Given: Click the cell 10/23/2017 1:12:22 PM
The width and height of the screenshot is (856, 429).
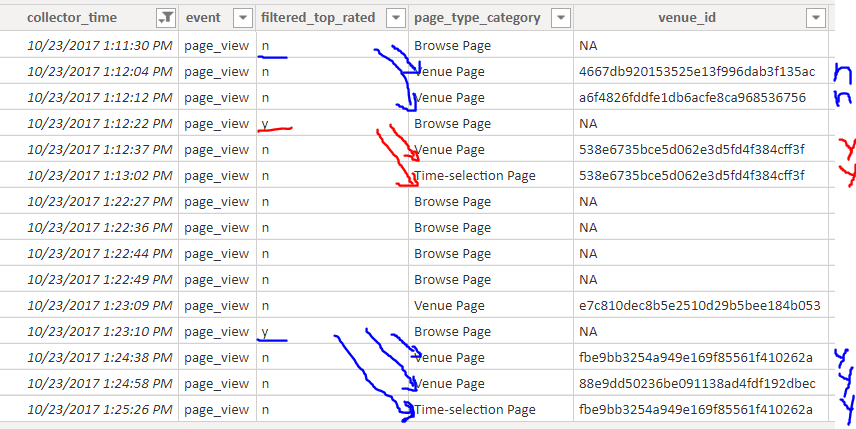Looking at the screenshot, I should click(x=100, y=124).
